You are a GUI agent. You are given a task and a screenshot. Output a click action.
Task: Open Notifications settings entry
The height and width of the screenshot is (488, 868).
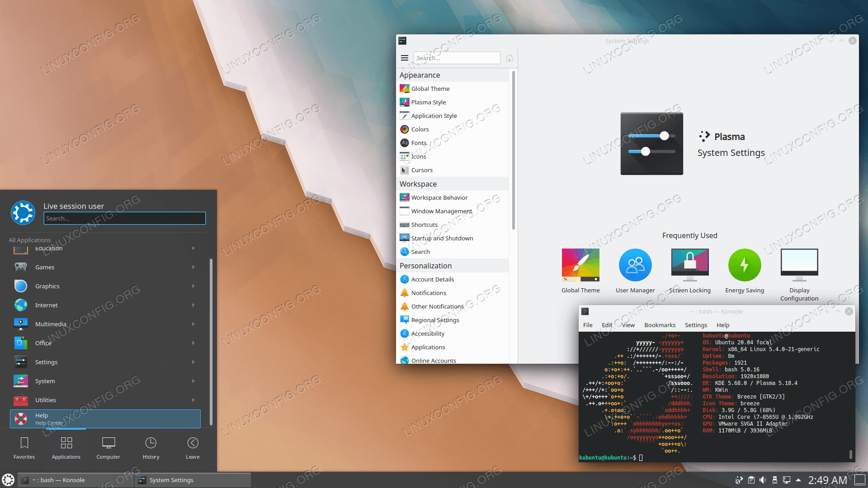(452, 293)
